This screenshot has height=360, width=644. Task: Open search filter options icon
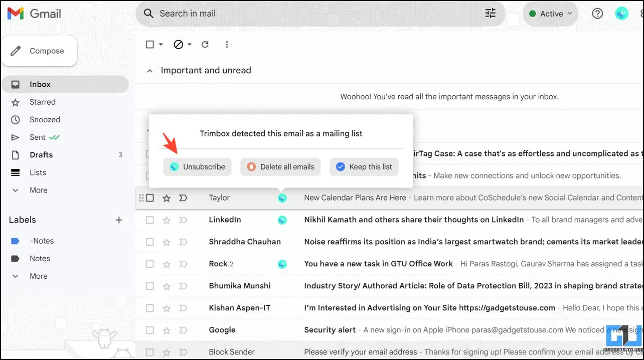pyautogui.click(x=490, y=14)
